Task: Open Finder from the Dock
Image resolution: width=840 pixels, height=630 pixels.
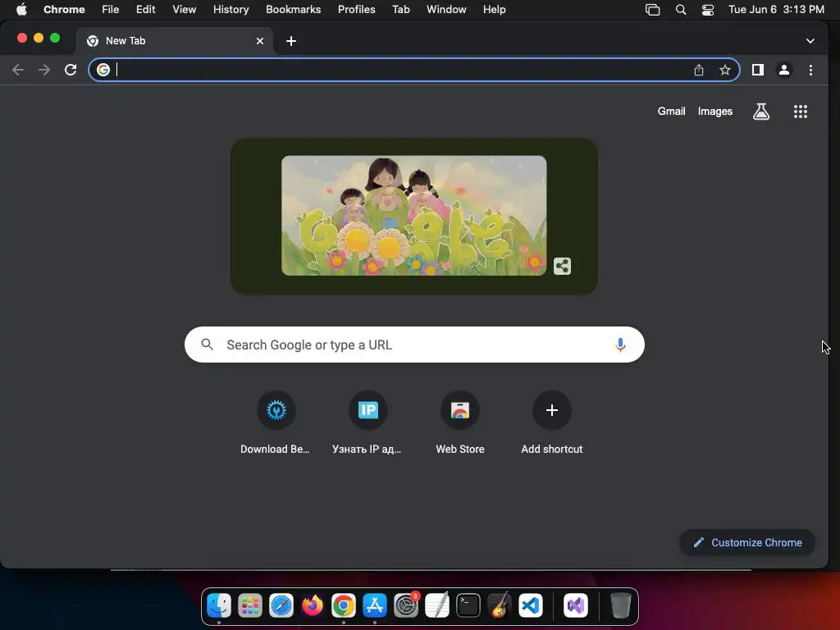Action: coord(219,606)
